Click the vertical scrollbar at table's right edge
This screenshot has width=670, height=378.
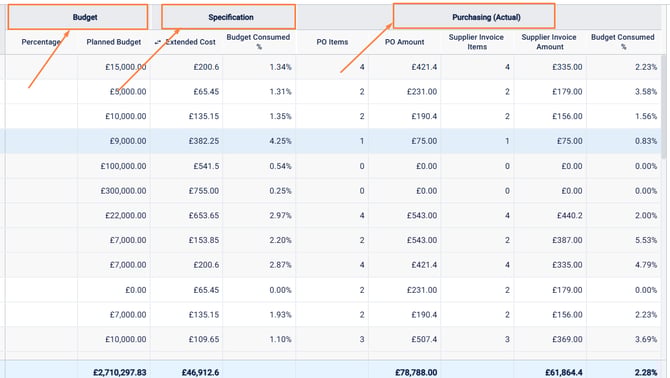[664, 107]
